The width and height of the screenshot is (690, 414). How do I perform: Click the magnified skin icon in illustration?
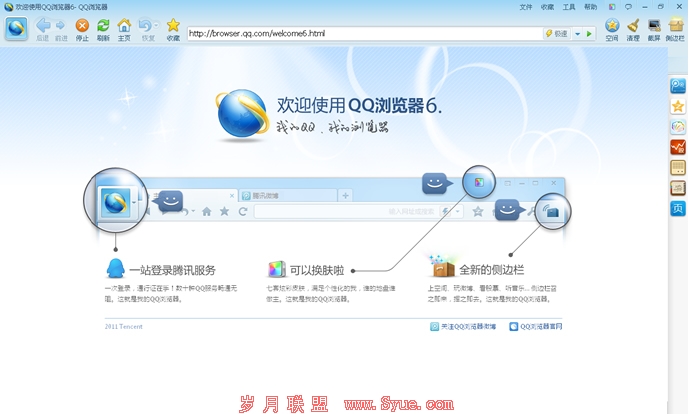(x=479, y=182)
